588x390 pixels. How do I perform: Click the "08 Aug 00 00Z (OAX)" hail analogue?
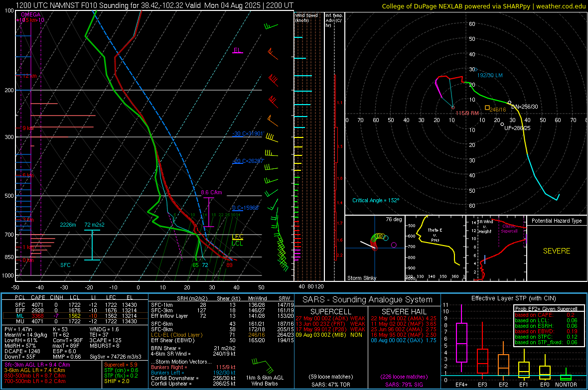(397, 341)
